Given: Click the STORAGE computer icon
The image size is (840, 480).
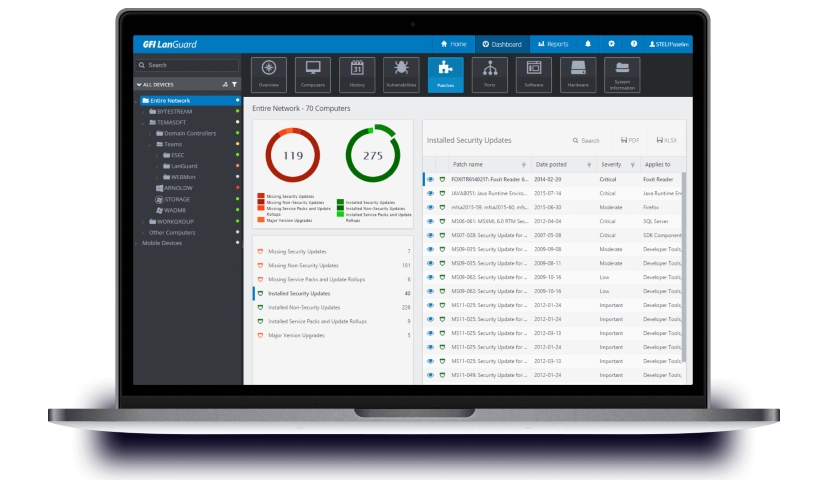Looking at the screenshot, I should (x=159, y=199).
